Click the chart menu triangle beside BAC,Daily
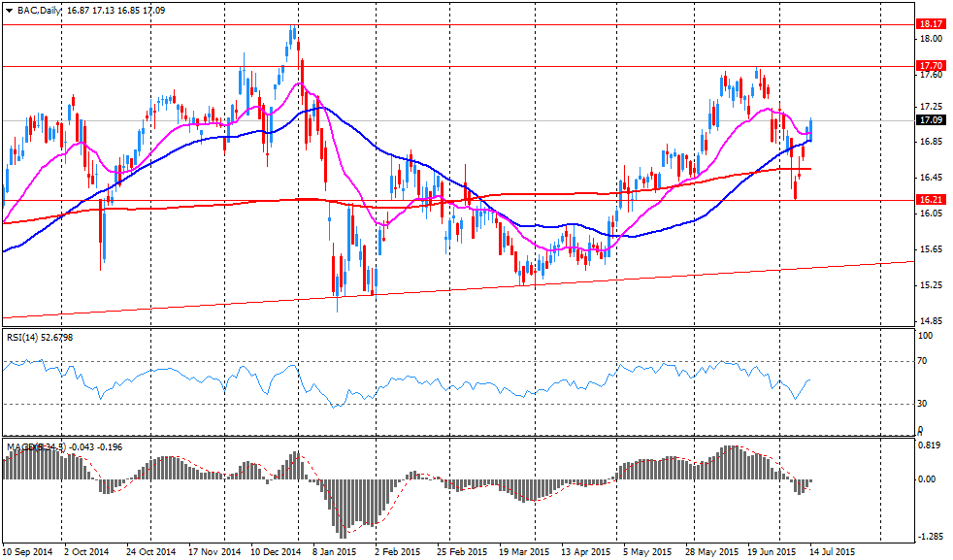Image resolution: width=953 pixels, height=560 pixels. [x=9, y=11]
